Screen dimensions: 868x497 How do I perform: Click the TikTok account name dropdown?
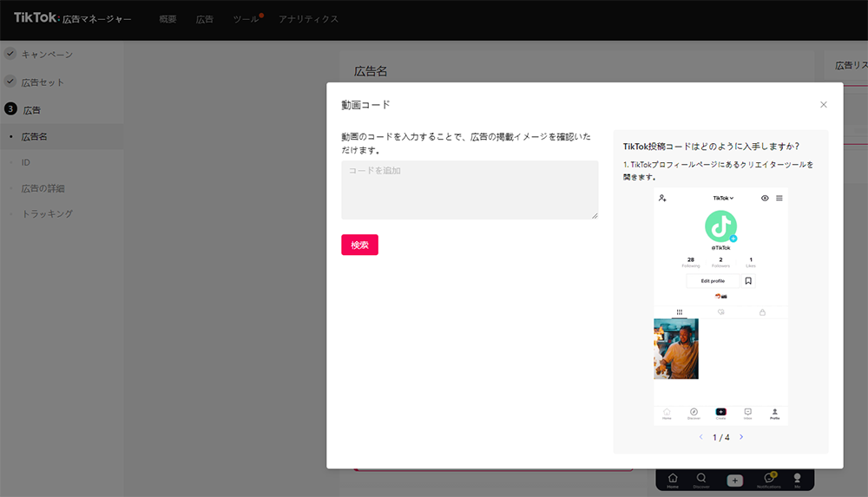pos(723,198)
